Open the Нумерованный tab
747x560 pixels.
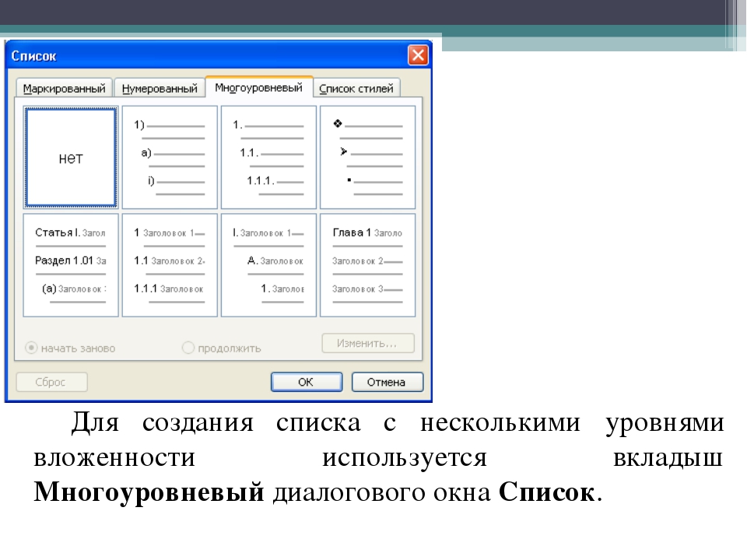(160, 89)
